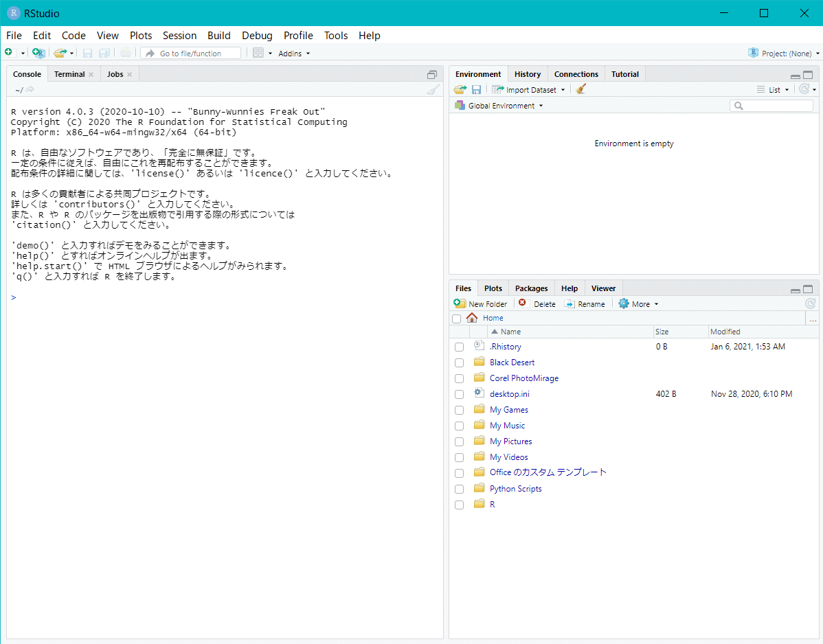Save workspace using Environment disk icon
The height and width of the screenshot is (644, 823).
click(x=476, y=90)
